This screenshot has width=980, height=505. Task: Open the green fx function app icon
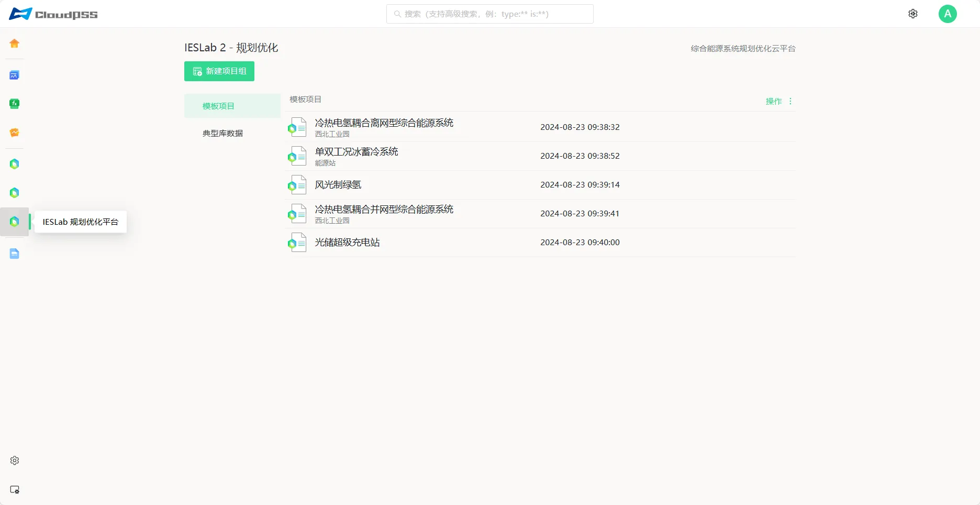tap(14, 104)
